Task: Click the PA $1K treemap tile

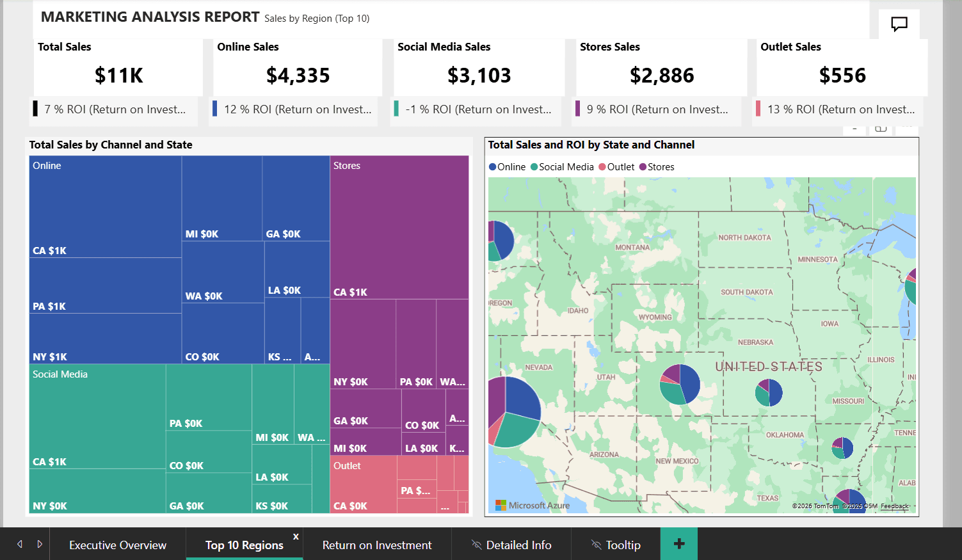Action: point(106,285)
